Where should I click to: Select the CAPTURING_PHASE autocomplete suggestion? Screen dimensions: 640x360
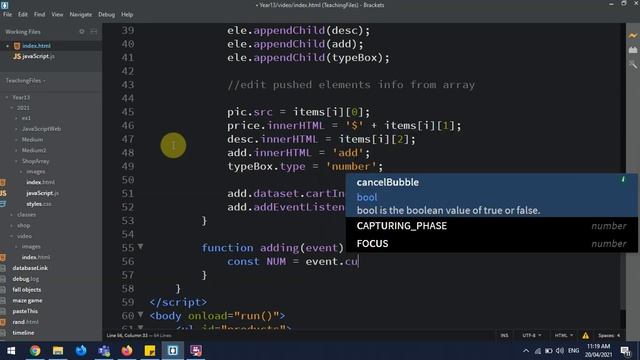click(x=491, y=226)
